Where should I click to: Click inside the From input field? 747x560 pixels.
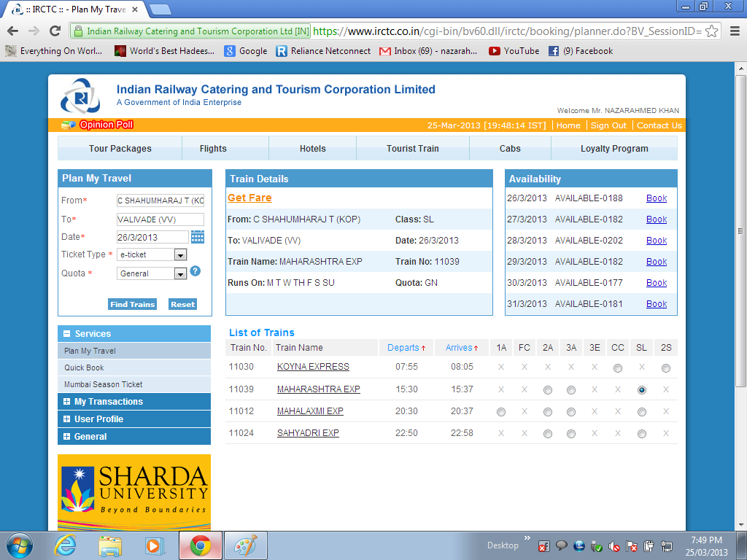[159, 199]
